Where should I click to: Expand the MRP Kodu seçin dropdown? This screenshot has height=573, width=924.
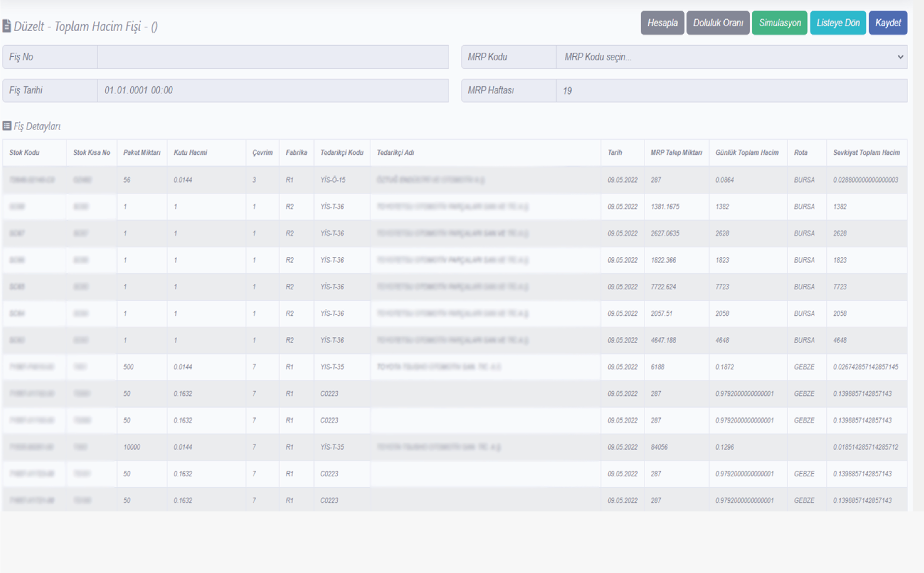click(x=722, y=57)
